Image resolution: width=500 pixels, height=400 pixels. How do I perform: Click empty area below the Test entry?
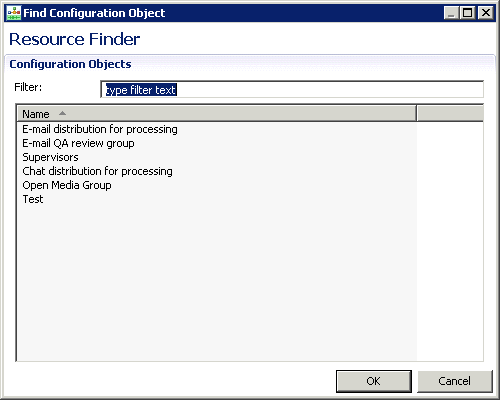[x=217, y=283]
